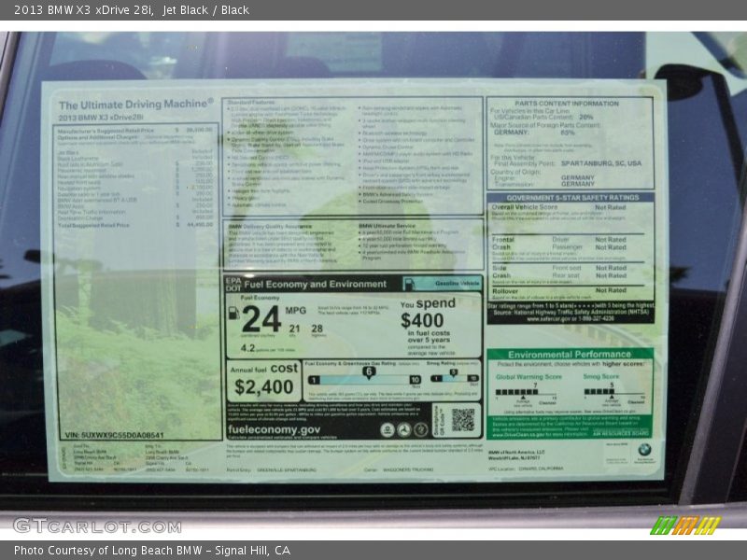
Task: Click the 'BMW Ultimate Service' heading
Action: click(x=387, y=226)
